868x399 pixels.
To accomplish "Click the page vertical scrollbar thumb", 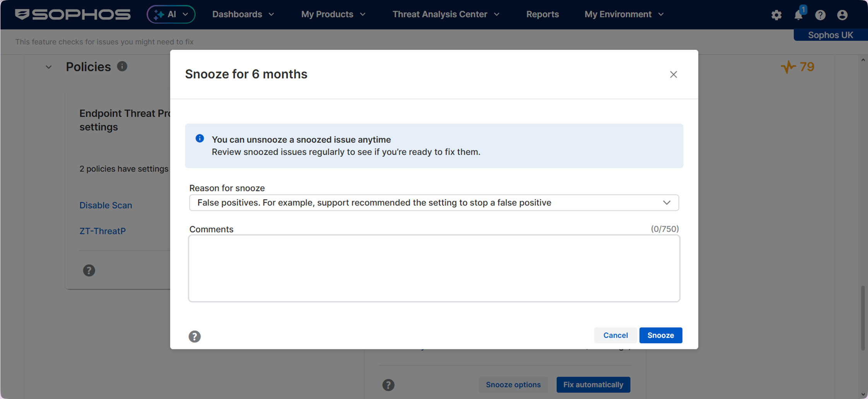I will (863, 318).
